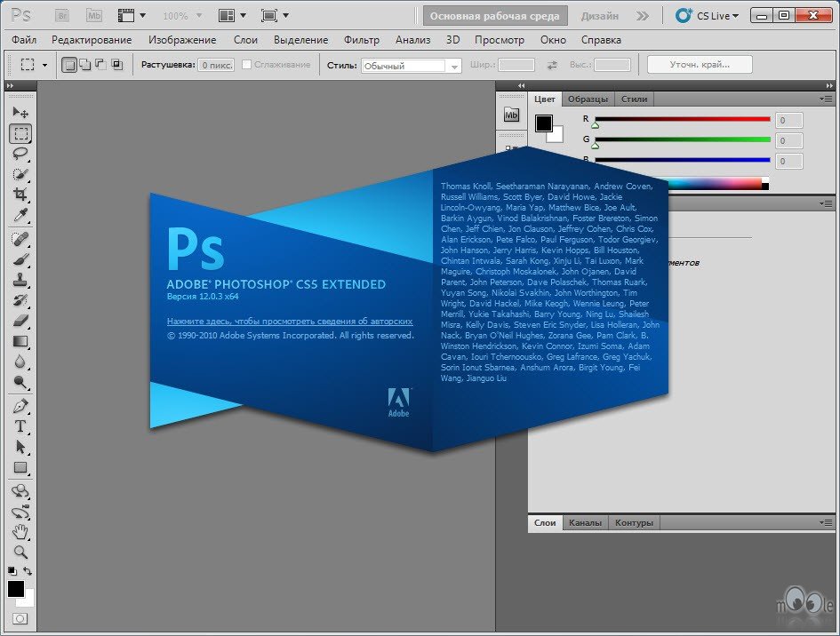
Task: Select the Gradient tool
Action: 20,341
